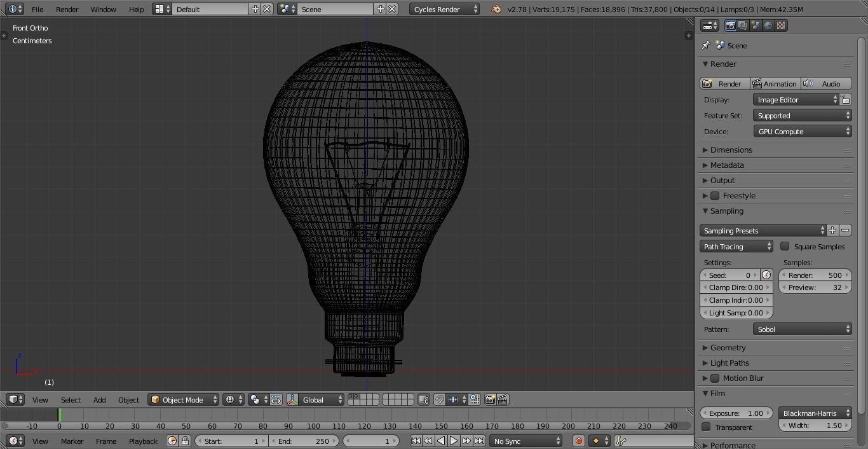Screen dimensions: 868x449
Task: Open the Render menu in top bar
Action: pyautogui.click(x=67, y=9)
